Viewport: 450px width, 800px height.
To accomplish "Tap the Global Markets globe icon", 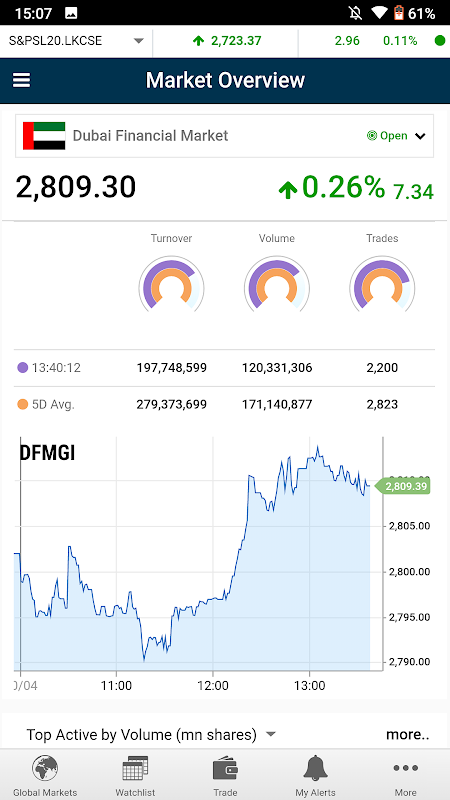I will pos(45,769).
